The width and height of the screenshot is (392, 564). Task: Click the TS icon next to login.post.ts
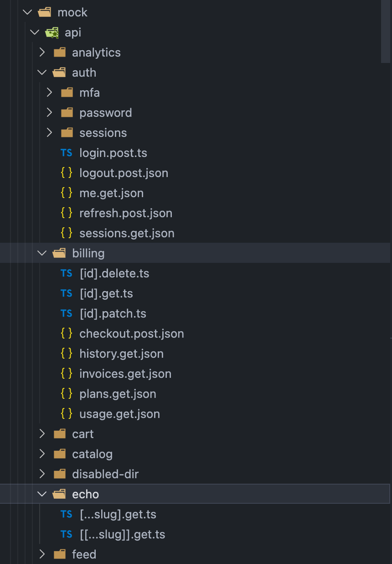(67, 153)
